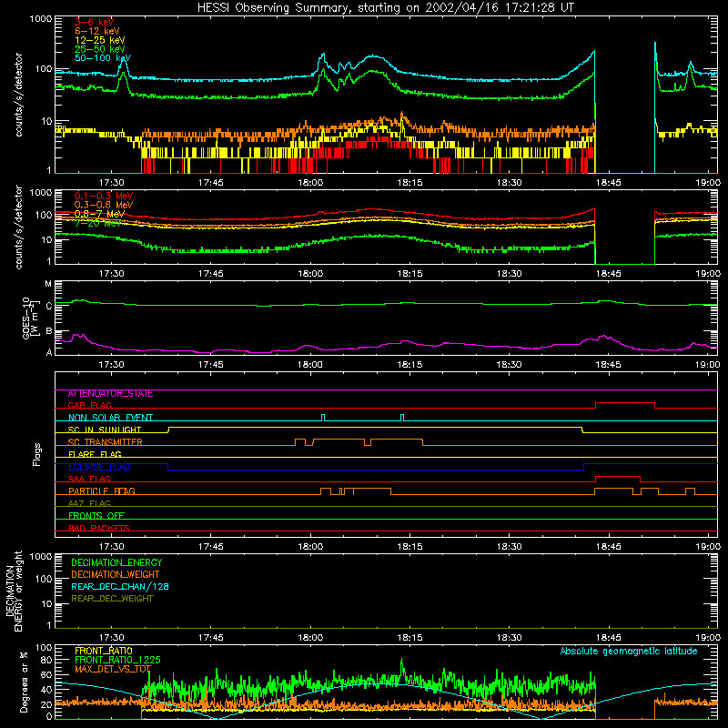Viewport: 728px width, 728px height.
Task: Select the NON_SOLAR_EVENT flag label
Action: [110, 418]
